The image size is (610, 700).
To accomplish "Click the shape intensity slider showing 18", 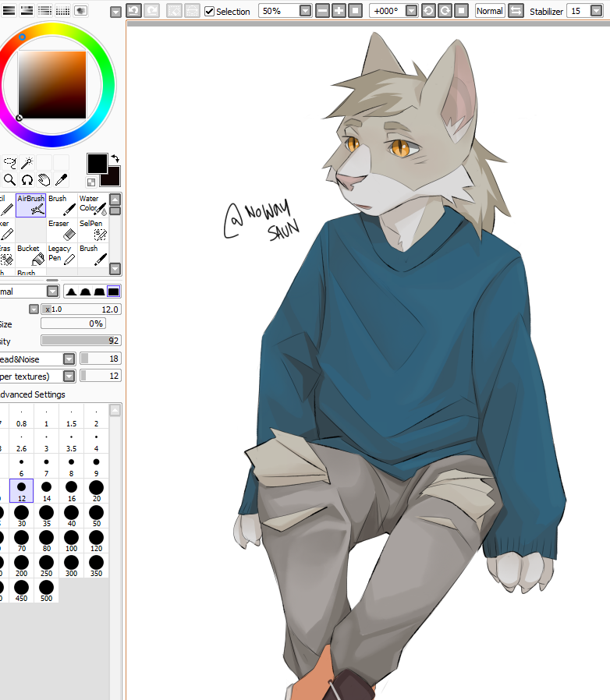I will [101, 359].
